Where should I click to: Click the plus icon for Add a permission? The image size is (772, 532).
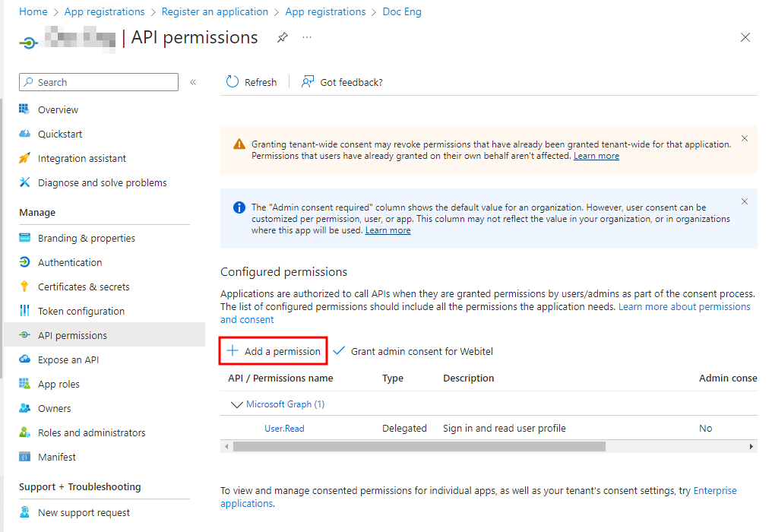232,350
